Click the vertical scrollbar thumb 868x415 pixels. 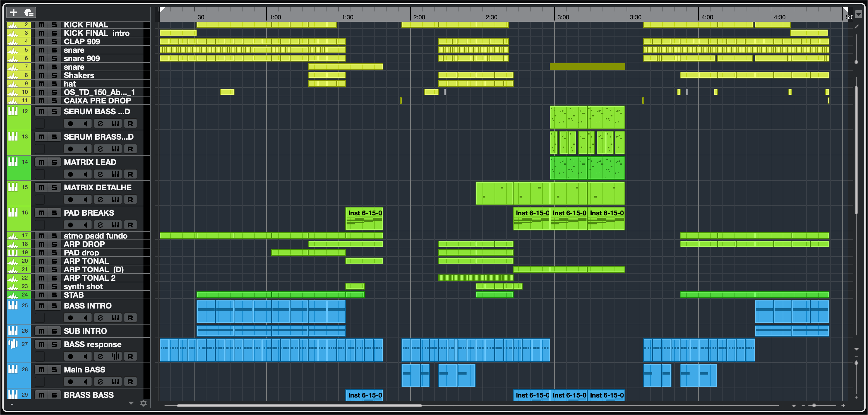(856, 150)
